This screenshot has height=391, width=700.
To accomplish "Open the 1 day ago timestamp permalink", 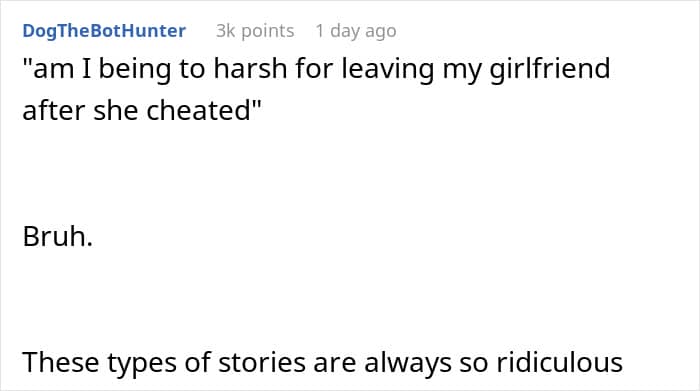I will click(x=356, y=31).
